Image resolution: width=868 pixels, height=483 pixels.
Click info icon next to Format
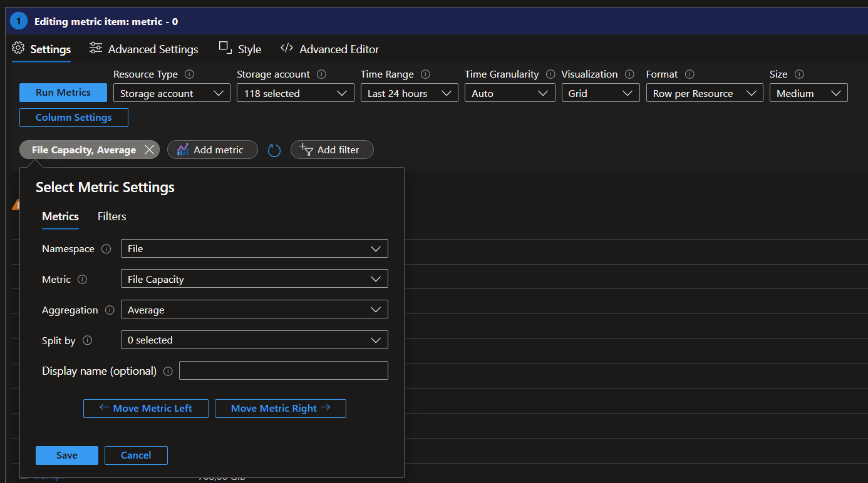point(690,74)
